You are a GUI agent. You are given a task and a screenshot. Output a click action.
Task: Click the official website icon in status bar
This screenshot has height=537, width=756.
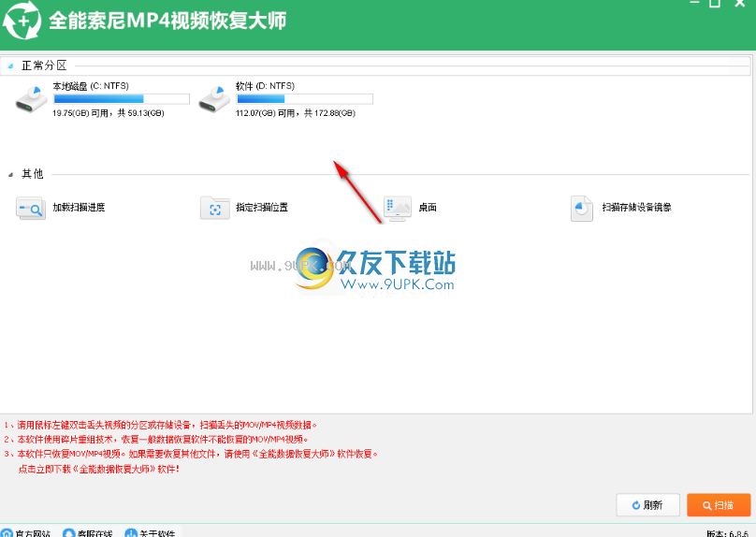pyautogui.click(x=7, y=532)
